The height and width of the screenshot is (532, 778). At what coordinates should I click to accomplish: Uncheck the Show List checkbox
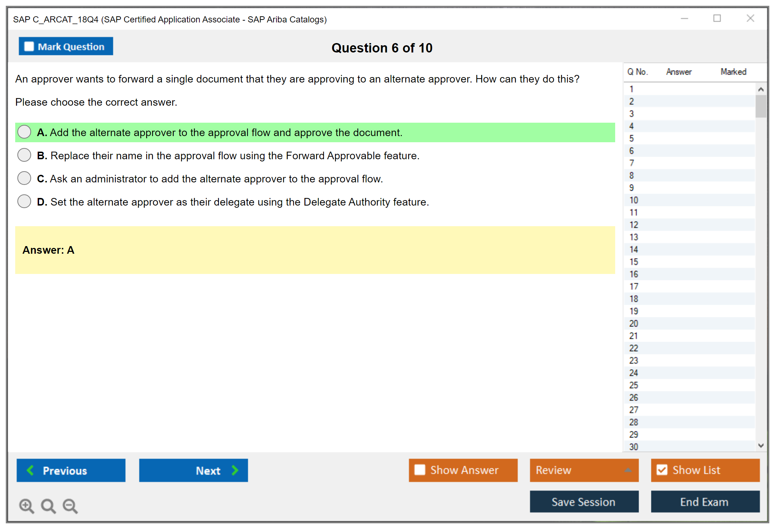pos(662,470)
